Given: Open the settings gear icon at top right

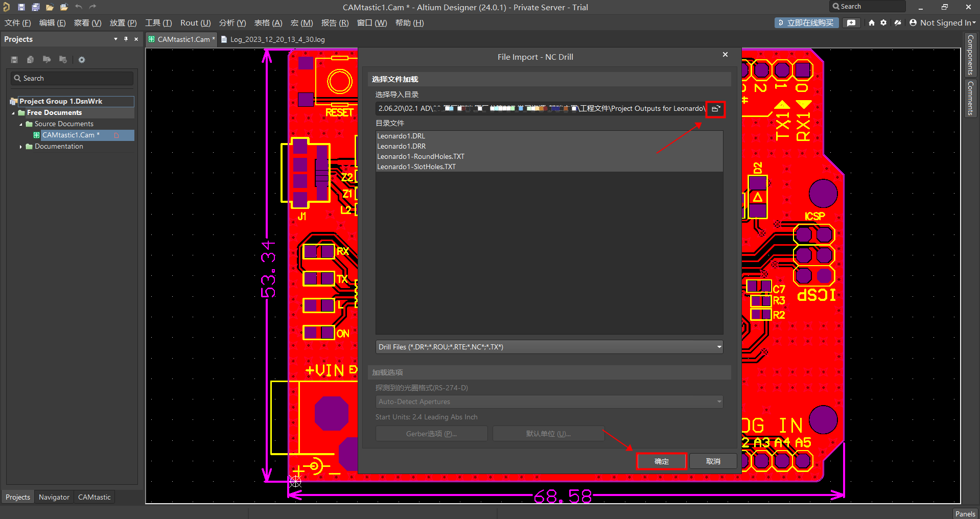Looking at the screenshot, I should coord(883,23).
